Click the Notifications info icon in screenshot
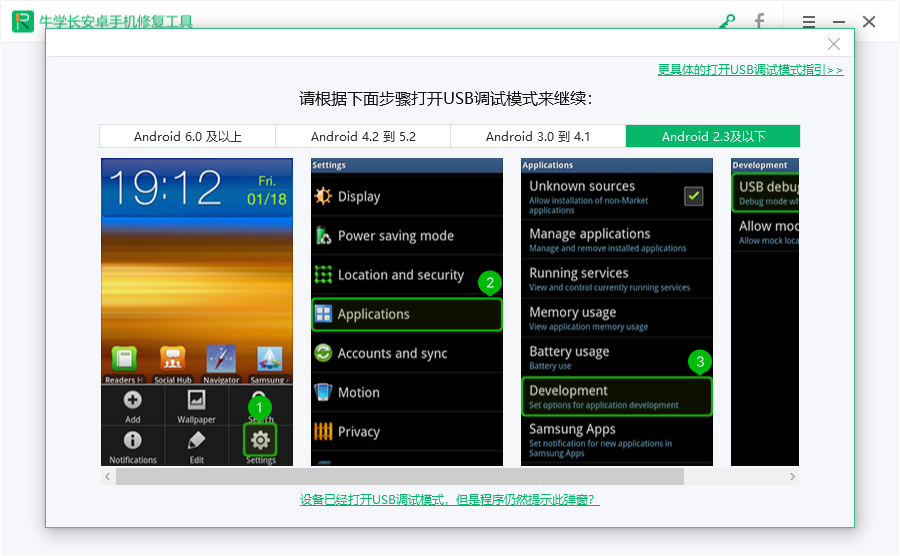The image size is (900, 556). [133, 440]
